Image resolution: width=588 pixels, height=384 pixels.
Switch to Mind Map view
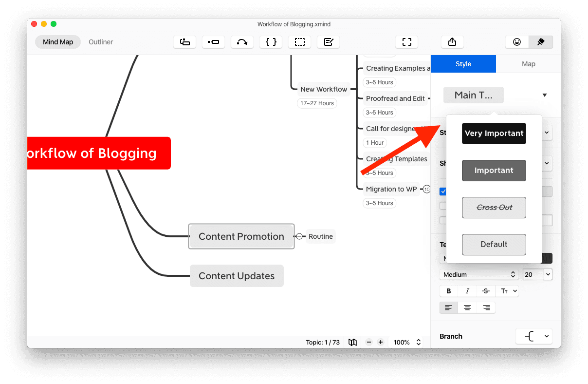click(58, 42)
